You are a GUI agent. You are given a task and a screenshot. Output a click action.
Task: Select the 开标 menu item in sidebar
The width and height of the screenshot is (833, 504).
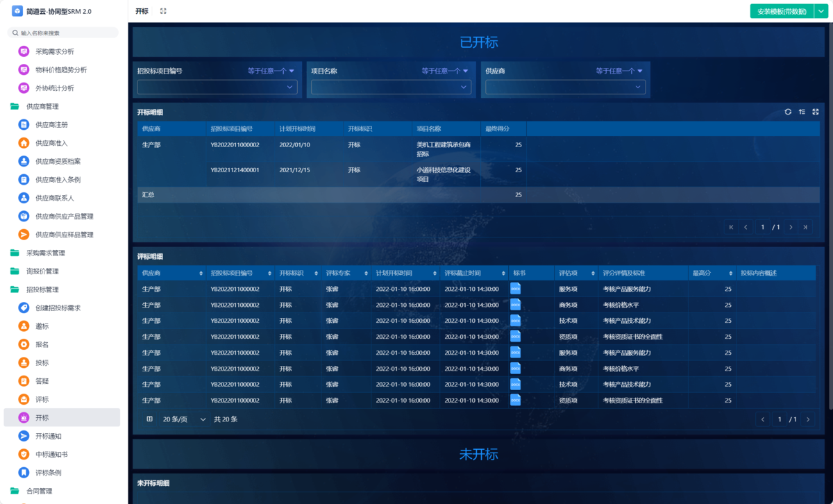click(x=62, y=417)
